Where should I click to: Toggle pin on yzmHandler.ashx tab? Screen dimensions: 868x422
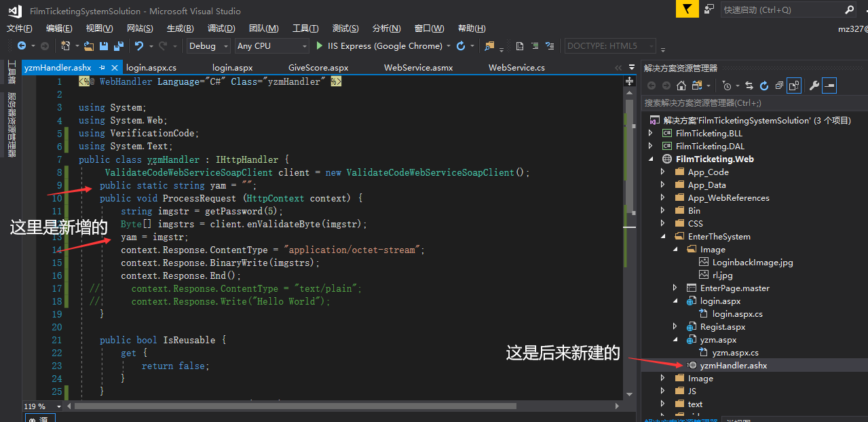click(x=102, y=68)
